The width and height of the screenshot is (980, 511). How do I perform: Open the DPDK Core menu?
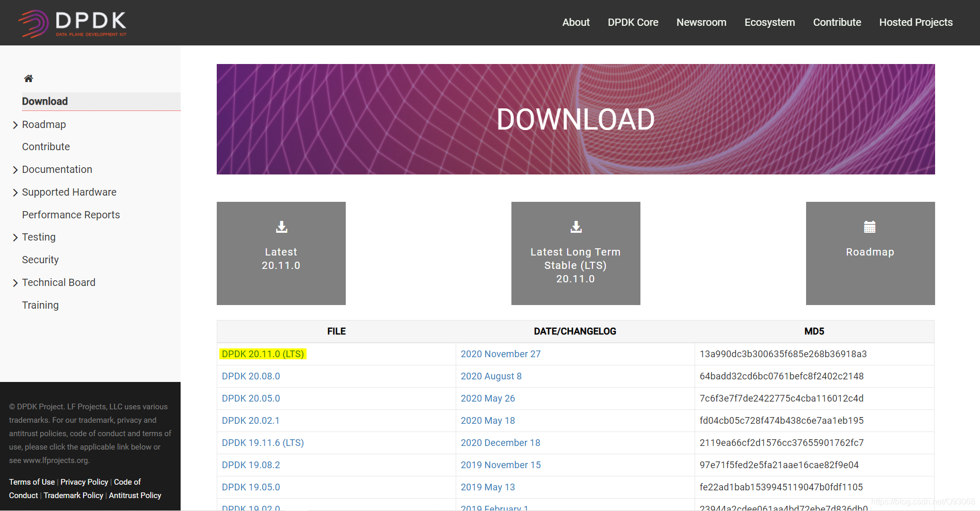(633, 22)
